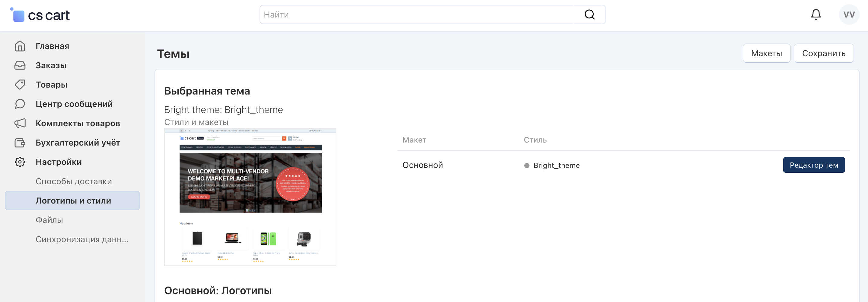Go to Файлы in sidebar
Viewport: 868px width, 302px height.
click(x=49, y=220)
